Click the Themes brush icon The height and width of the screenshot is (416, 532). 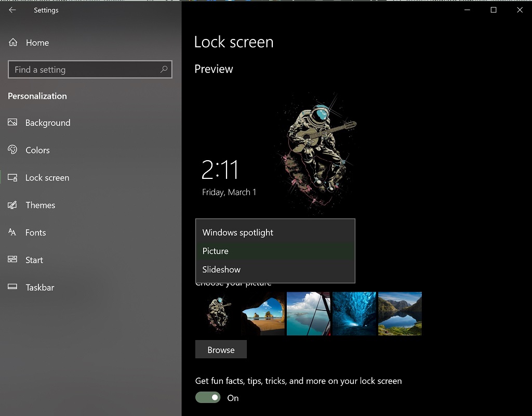pyautogui.click(x=12, y=205)
